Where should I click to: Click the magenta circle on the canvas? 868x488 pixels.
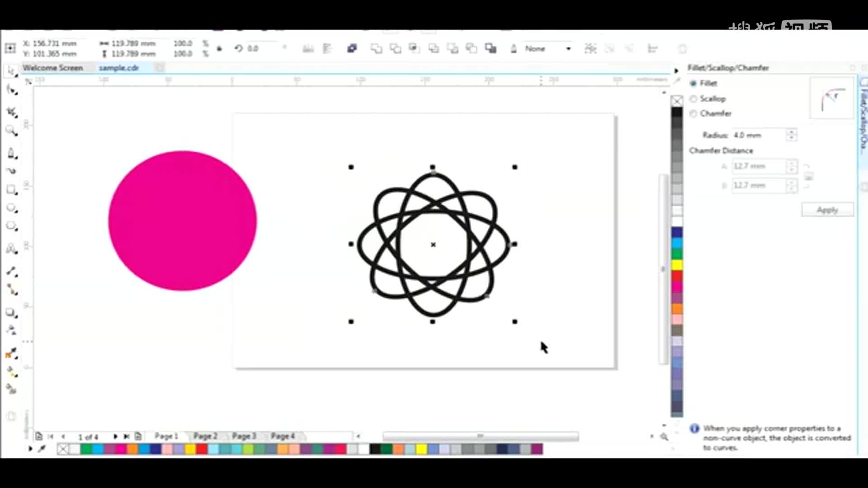click(x=183, y=221)
